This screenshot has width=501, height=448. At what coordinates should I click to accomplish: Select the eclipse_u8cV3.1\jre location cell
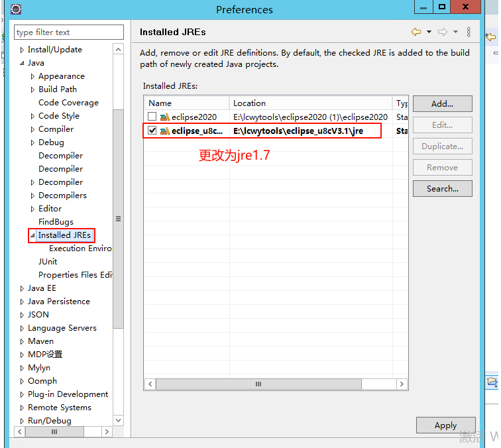(x=310, y=131)
